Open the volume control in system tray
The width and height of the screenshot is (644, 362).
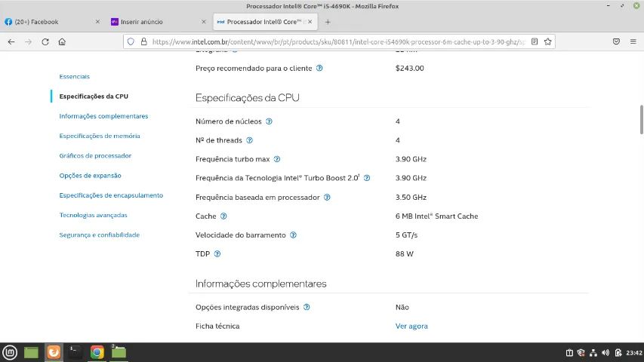(605, 352)
